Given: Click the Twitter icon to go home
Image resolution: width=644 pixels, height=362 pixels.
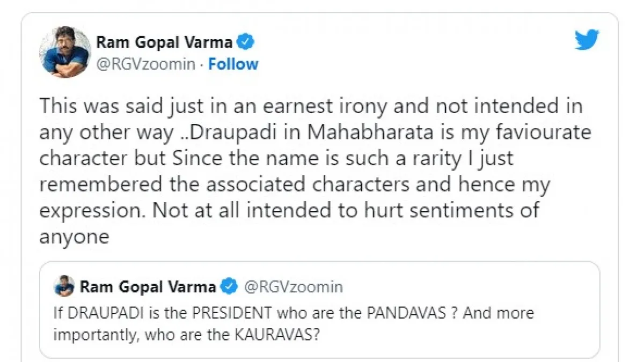Looking at the screenshot, I should (587, 38).
